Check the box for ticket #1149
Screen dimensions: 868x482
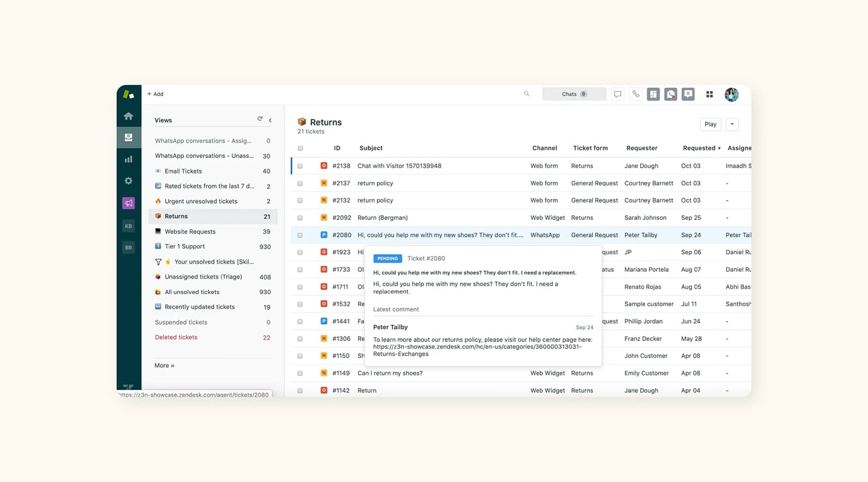point(300,374)
